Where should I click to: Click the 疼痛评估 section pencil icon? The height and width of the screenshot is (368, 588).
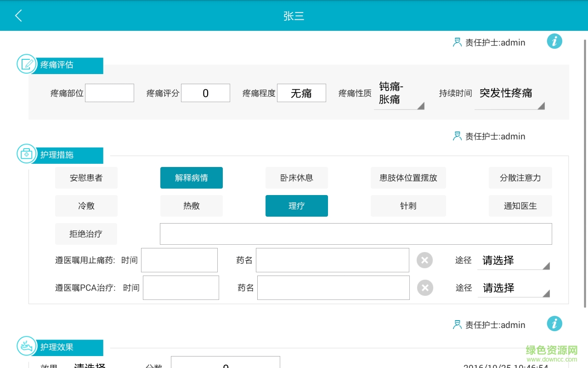coord(27,64)
